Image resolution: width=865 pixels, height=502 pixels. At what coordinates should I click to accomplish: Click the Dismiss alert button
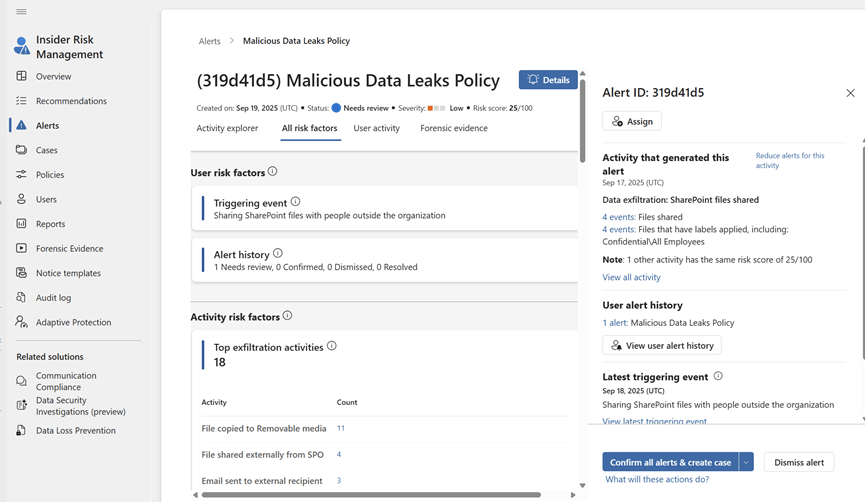tap(799, 462)
